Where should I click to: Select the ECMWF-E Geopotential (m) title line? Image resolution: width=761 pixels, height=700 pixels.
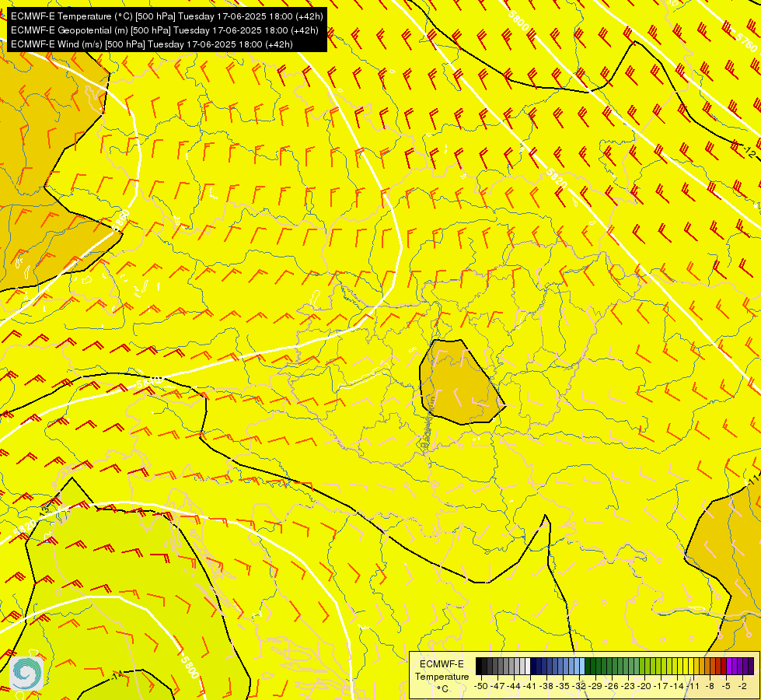click(165, 30)
